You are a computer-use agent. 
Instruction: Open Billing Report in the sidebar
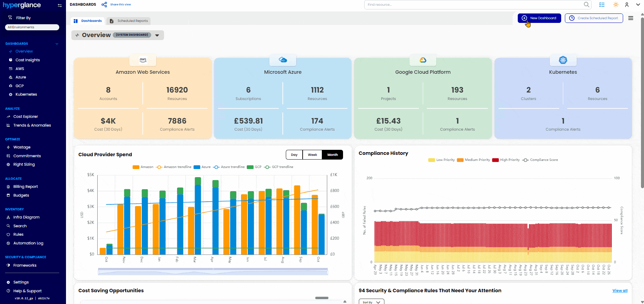(26, 187)
